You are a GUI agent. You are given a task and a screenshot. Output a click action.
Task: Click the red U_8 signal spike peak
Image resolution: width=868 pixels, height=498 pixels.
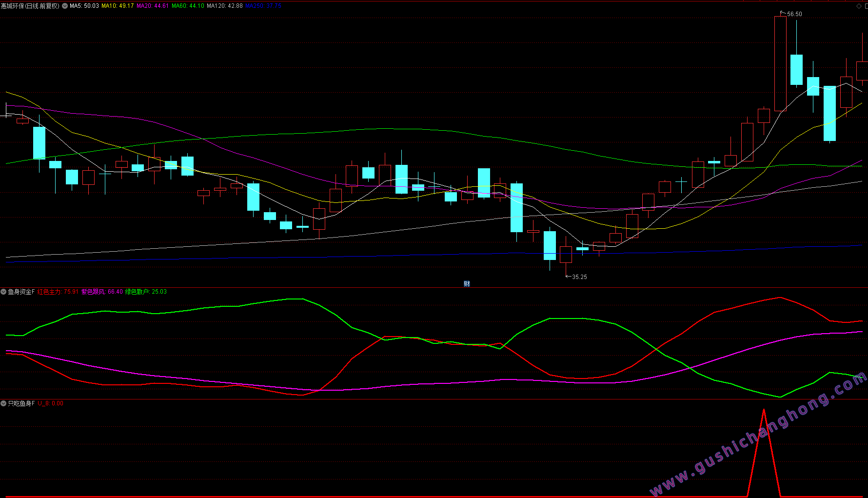(x=764, y=410)
